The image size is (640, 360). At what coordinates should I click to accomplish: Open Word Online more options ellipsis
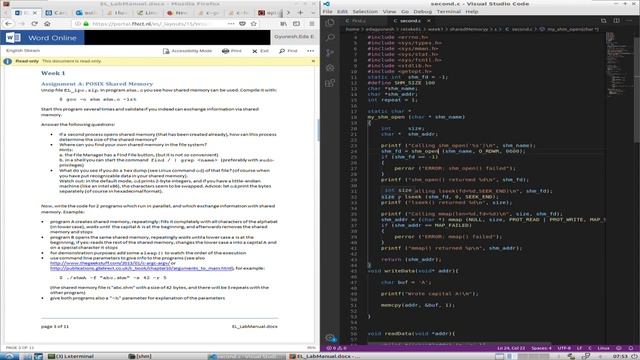click(311, 51)
